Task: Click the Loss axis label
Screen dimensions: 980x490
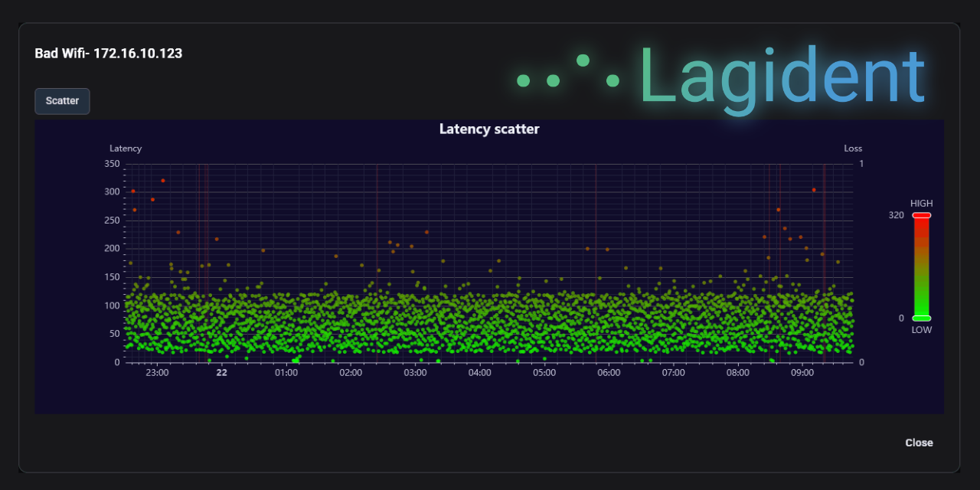Action: (x=853, y=148)
